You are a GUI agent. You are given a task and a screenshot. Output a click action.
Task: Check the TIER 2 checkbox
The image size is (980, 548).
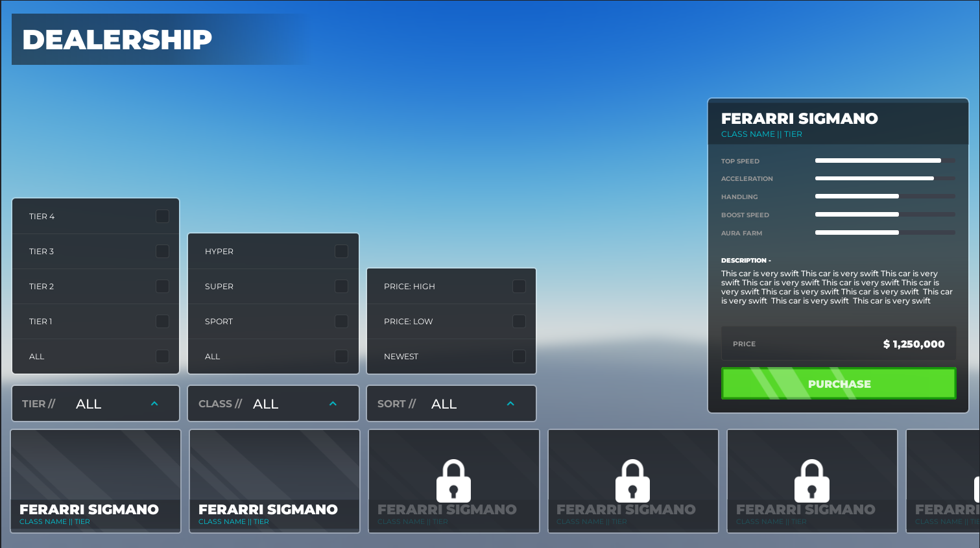[162, 286]
